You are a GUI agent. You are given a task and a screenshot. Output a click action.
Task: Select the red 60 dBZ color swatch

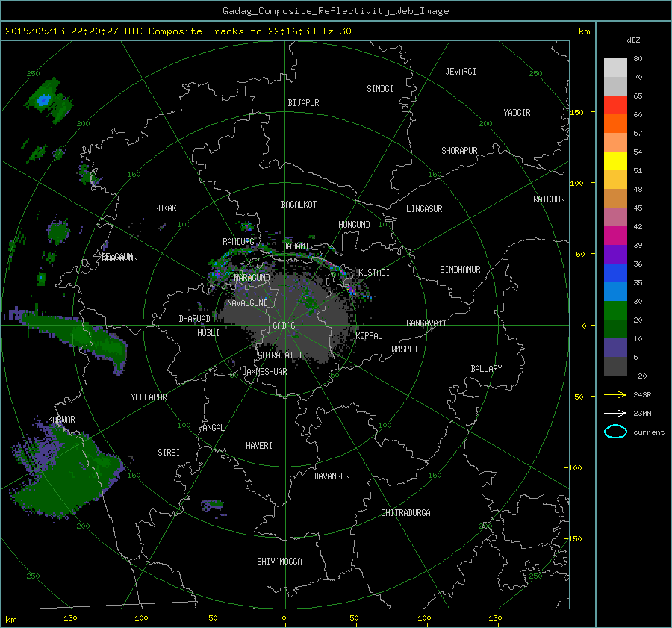(615, 105)
